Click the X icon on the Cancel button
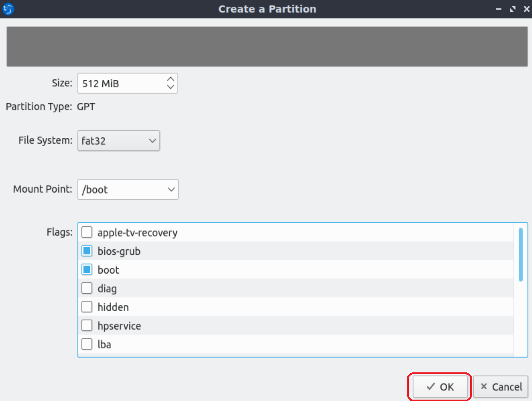Image resolution: width=532 pixels, height=401 pixels. [x=484, y=387]
